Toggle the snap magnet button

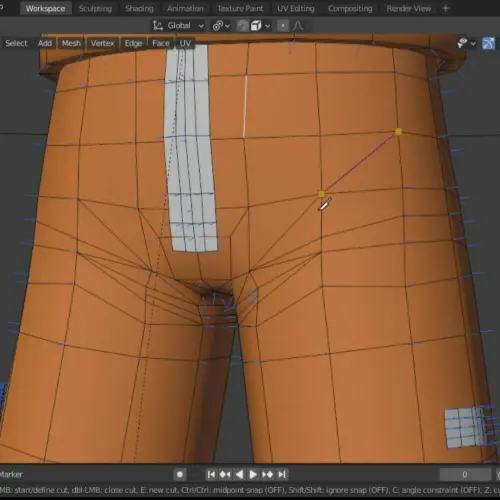tap(243, 26)
